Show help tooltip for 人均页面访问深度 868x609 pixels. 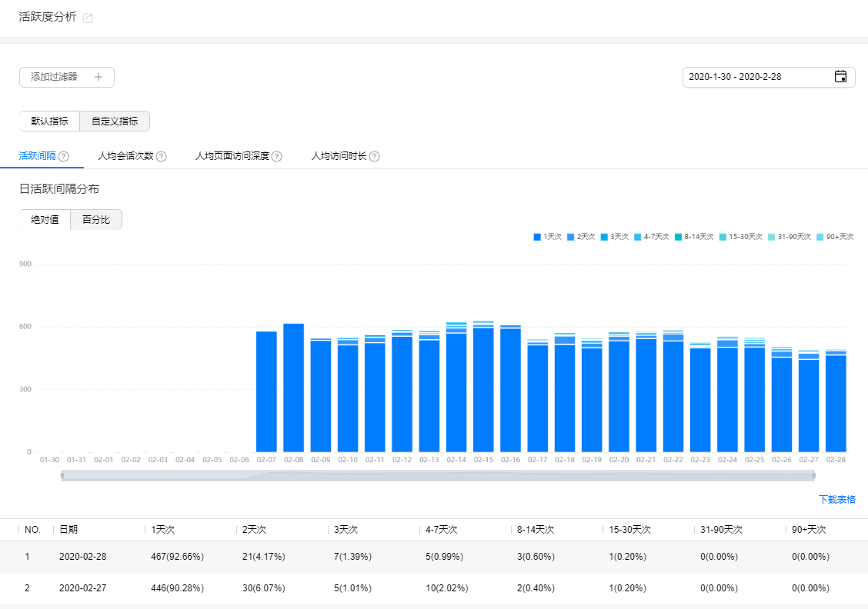(277, 157)
